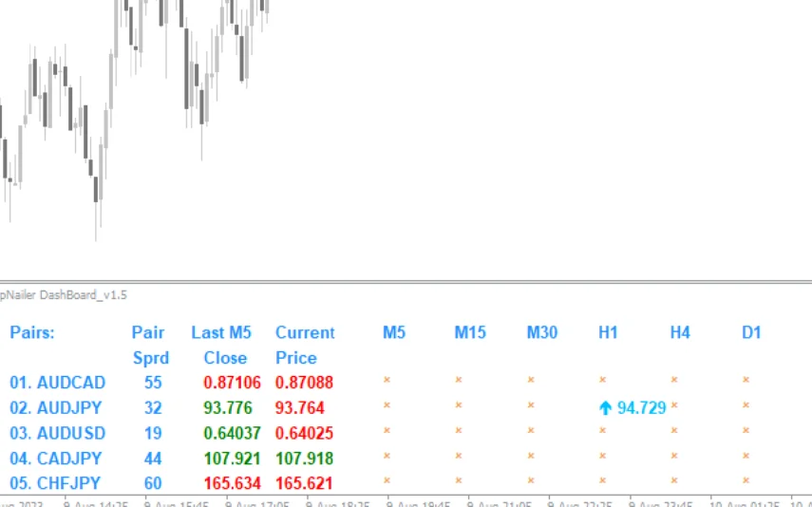Click the D1 cross marker for CHFJPY
The width and height of the screenshot is (812, 507).
(x=746, y=481)
